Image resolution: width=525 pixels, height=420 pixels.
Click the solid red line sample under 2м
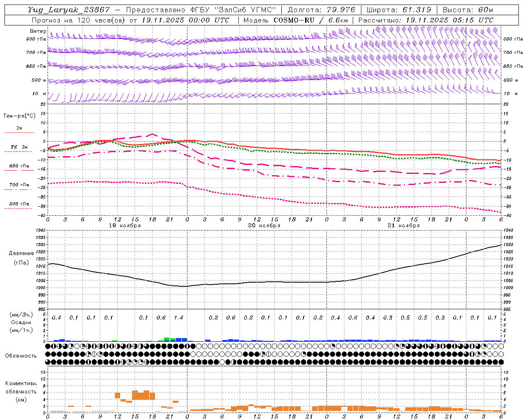(x=19, y=132)
